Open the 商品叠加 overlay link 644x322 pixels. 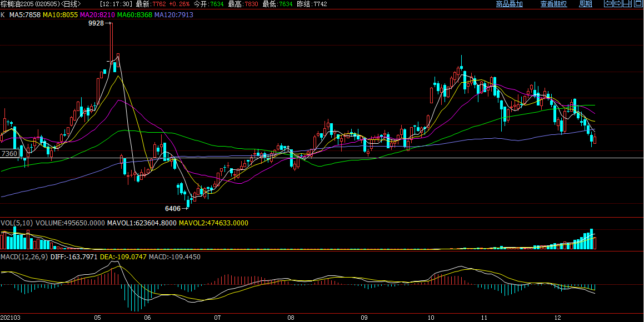coord(509,4)
